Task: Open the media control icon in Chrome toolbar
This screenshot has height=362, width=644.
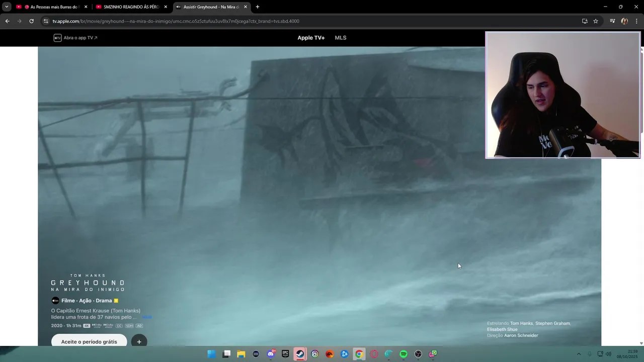Action: click(x=612, y=21)
